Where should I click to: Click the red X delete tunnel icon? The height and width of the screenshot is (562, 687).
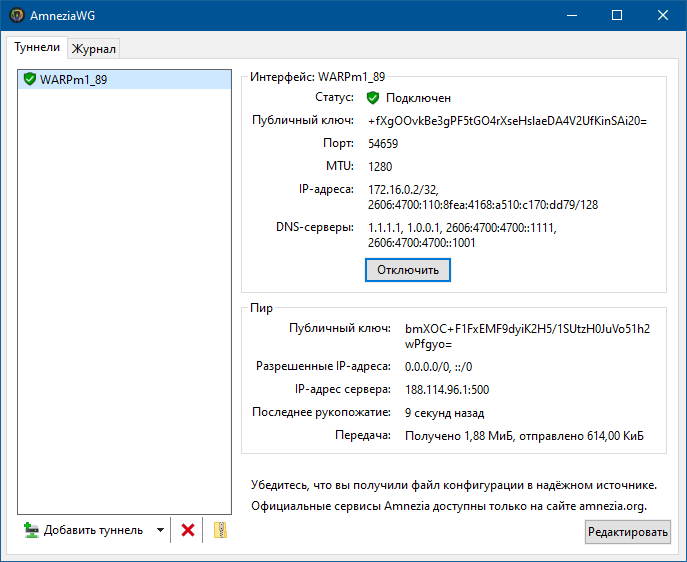click(187, 530)
